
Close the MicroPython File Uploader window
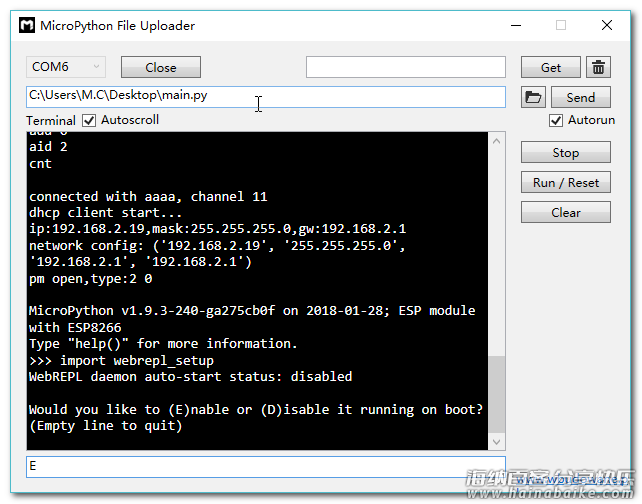607,25
